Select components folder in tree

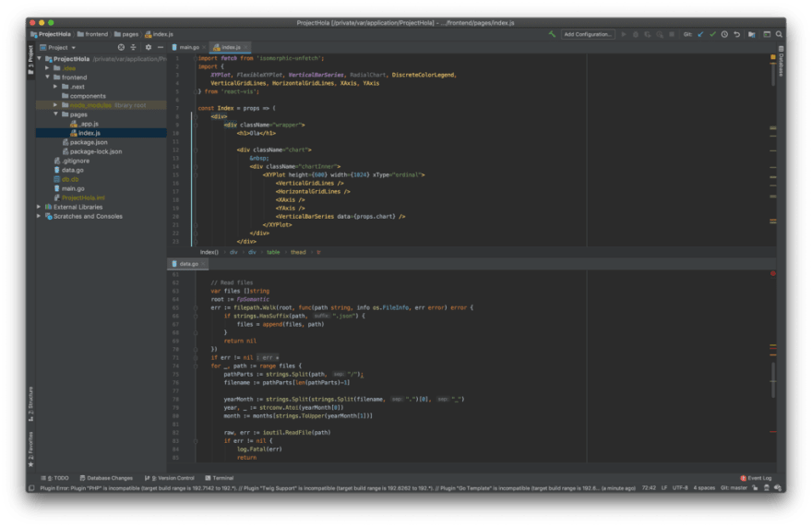point(83,96)
